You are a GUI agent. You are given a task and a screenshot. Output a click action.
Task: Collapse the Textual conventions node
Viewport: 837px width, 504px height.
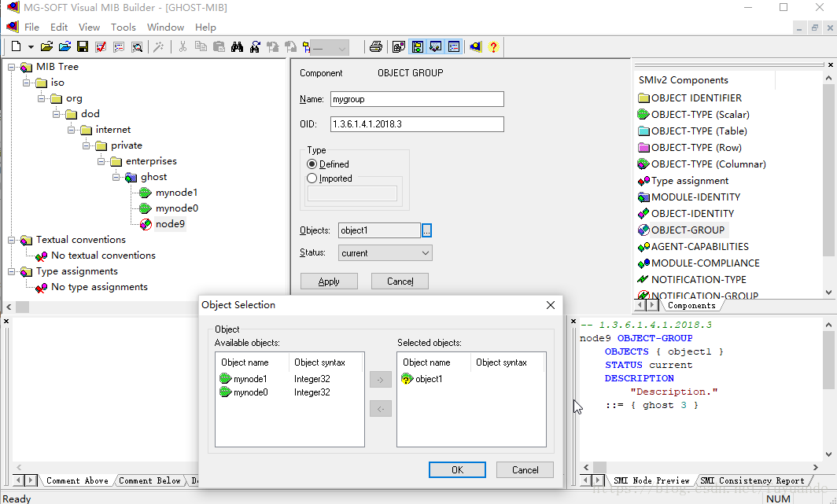pyautogui.click(x=11, y=240)
